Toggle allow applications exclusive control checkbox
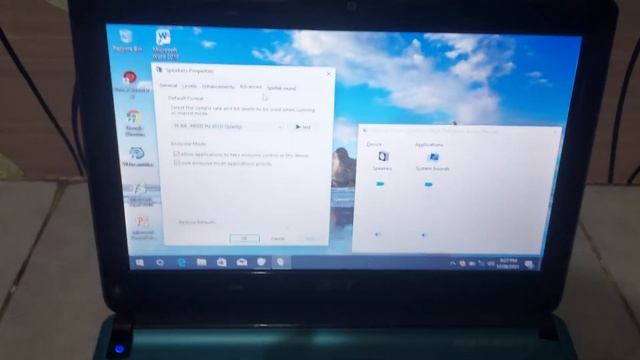The height and width of the screenshot is (360, 640). pyautogui.click(x=176, y=154)
